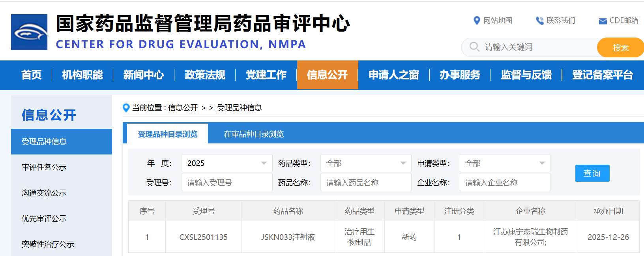The height and width of the screenshot is (256, 644).
Task: Open 登记备案平台 in navigation bar
Action: tap(602, 75)
